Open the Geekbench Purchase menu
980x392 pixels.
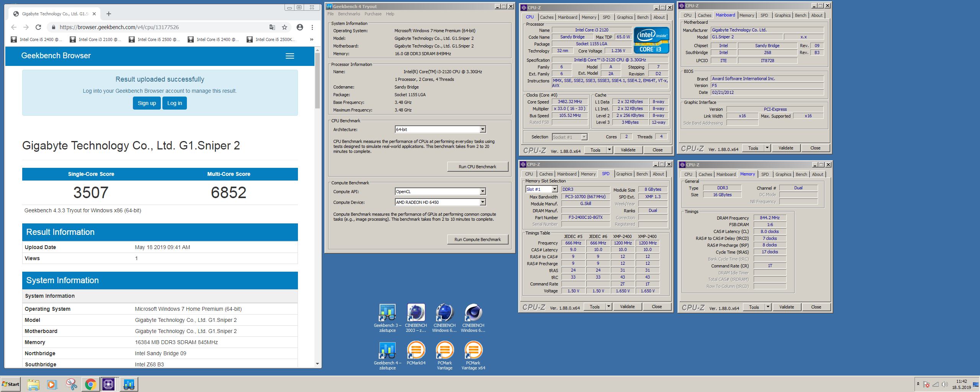373,14
